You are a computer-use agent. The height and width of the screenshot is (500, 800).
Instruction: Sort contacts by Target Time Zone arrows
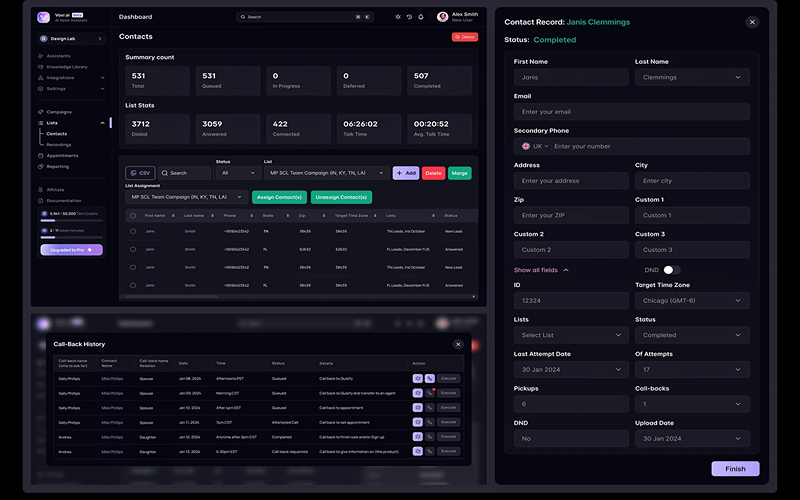point(375,216)
